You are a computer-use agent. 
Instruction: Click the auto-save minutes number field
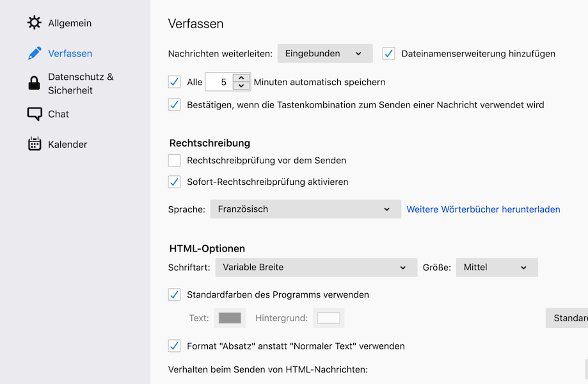point(219,82)
